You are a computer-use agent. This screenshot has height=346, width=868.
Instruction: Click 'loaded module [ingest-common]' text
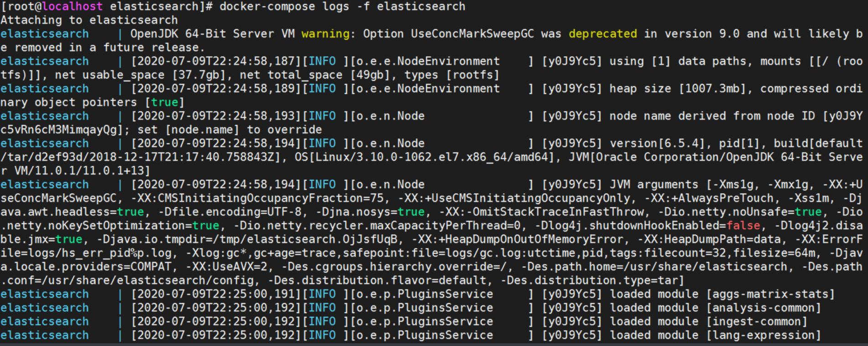(x=709, y=321)
